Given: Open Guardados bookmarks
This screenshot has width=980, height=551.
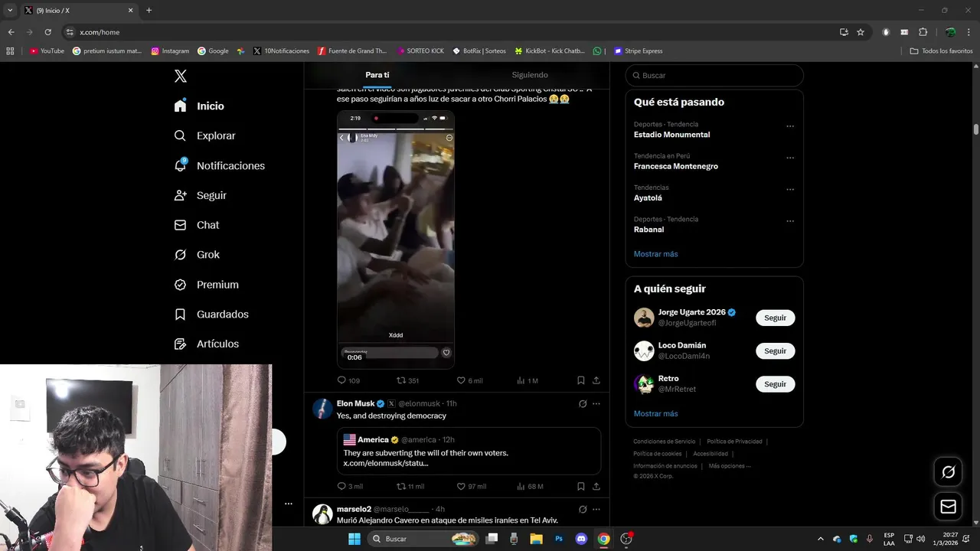Looking at the screenshot, I should click(211, 315).
